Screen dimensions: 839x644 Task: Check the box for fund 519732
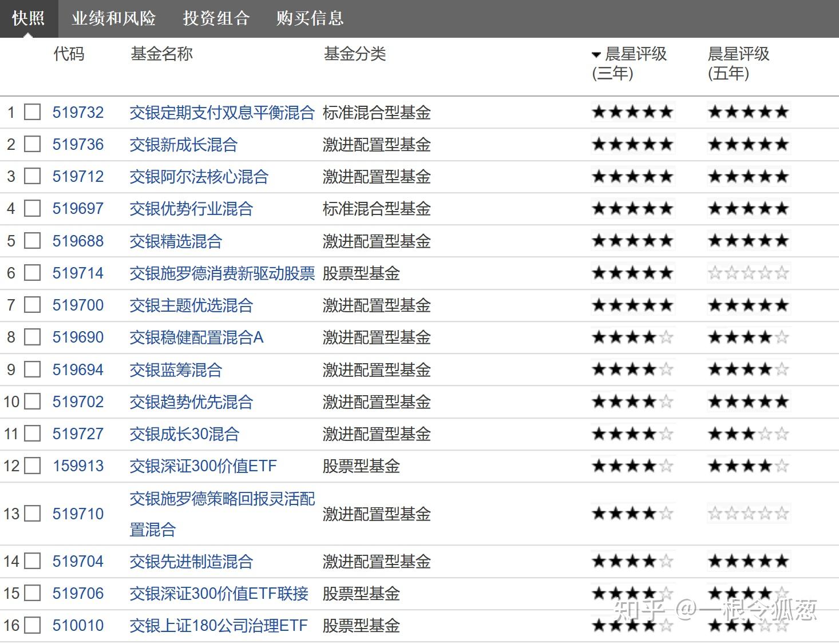(x=32, y=112)
